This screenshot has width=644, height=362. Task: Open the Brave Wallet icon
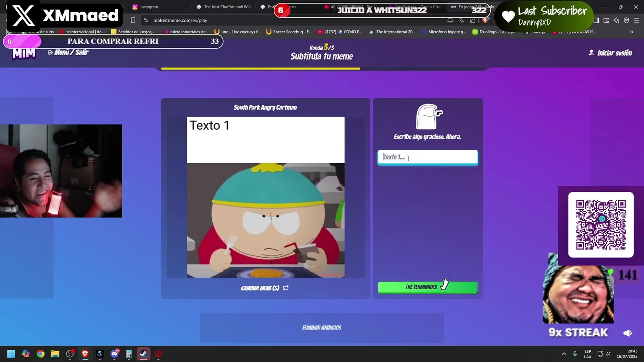tap(606, 20)
